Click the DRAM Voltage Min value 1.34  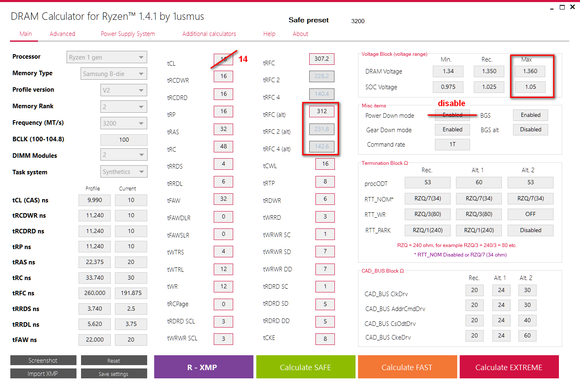coord(448,71)
